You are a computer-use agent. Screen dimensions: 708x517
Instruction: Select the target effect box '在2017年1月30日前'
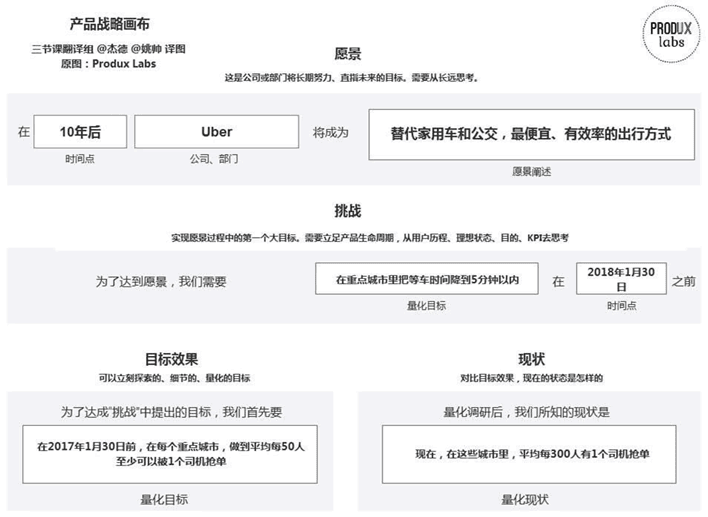[170, 454]
